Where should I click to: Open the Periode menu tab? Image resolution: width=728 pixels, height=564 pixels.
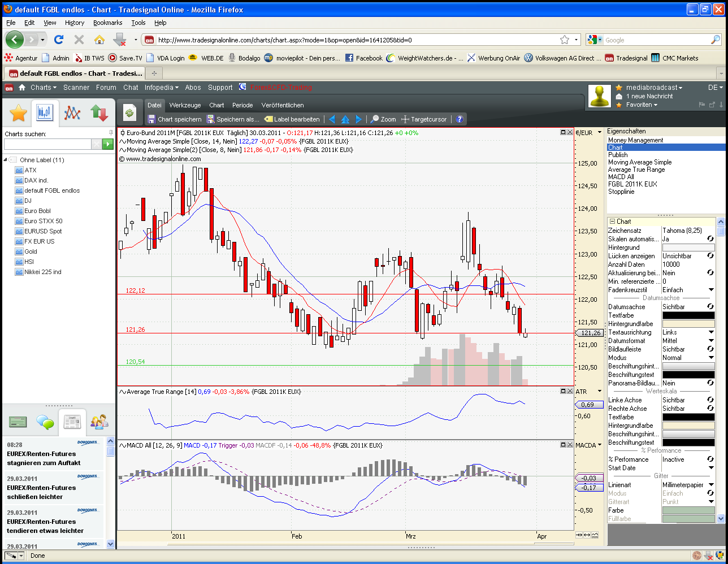click(242, 105)
